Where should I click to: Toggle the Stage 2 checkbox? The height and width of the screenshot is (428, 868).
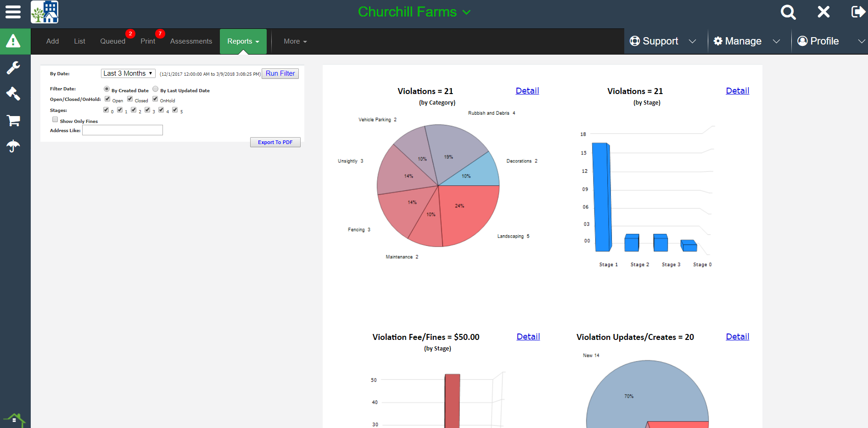click(134, 110)
